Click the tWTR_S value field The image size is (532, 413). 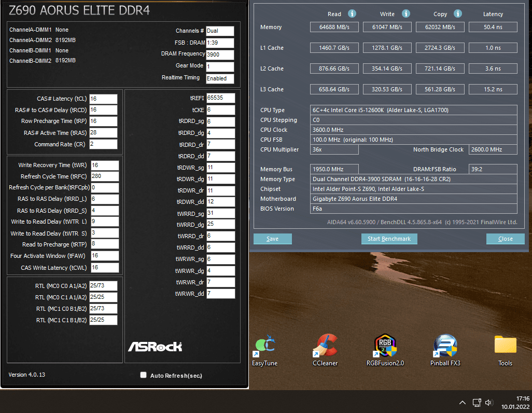click(105, 233)
